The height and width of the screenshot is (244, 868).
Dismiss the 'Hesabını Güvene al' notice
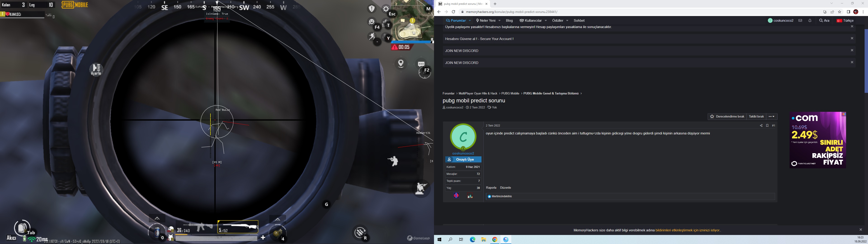pyautogui.click(x=852, y=38)
